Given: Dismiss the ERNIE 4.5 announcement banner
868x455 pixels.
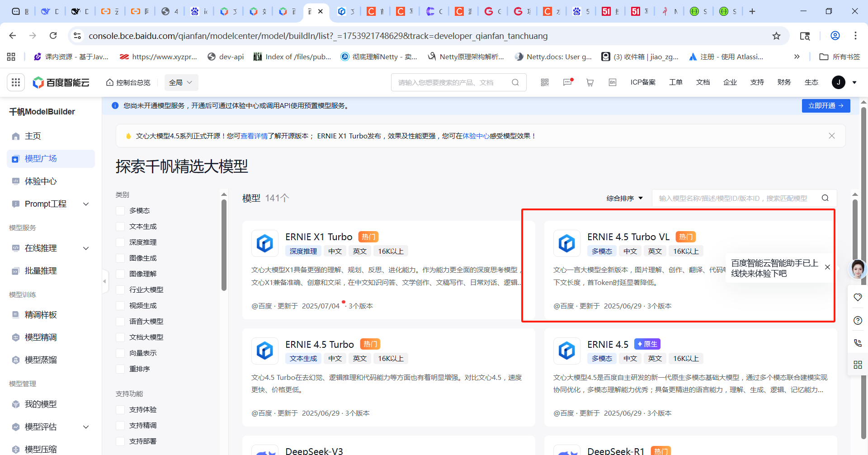Looking at the screenshot, I should click(832, 136).
